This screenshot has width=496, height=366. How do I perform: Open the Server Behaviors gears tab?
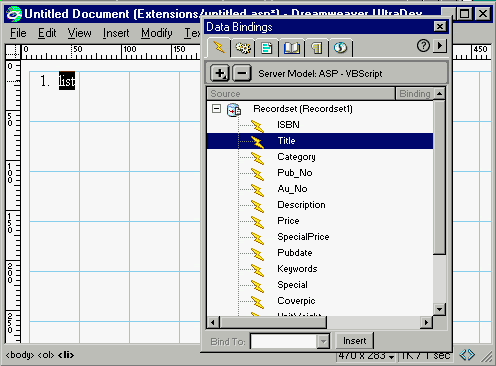tap(243, 48)
